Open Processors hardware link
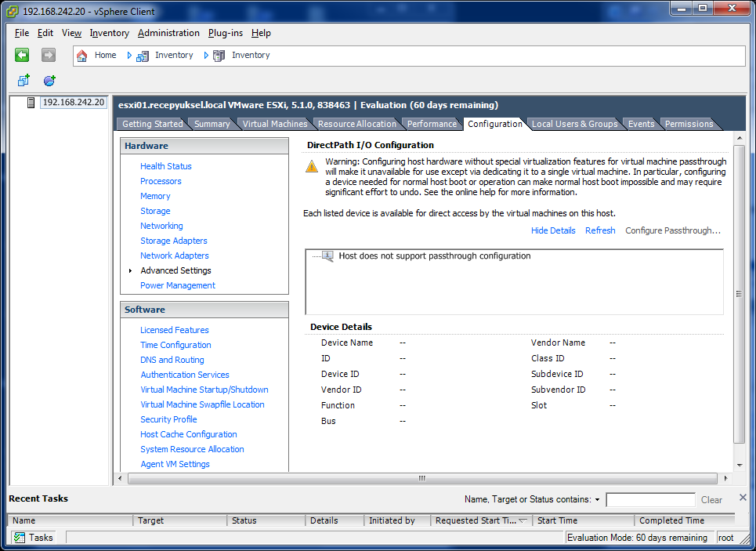 pyautogui.click(x=161, y=181)
